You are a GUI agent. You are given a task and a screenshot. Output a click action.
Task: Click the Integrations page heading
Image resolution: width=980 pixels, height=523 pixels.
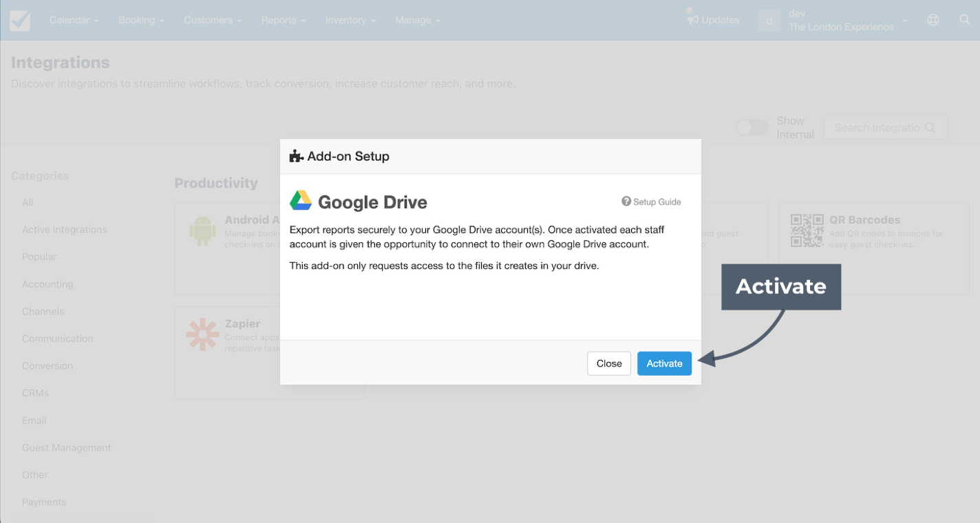(x=61, y=63)
